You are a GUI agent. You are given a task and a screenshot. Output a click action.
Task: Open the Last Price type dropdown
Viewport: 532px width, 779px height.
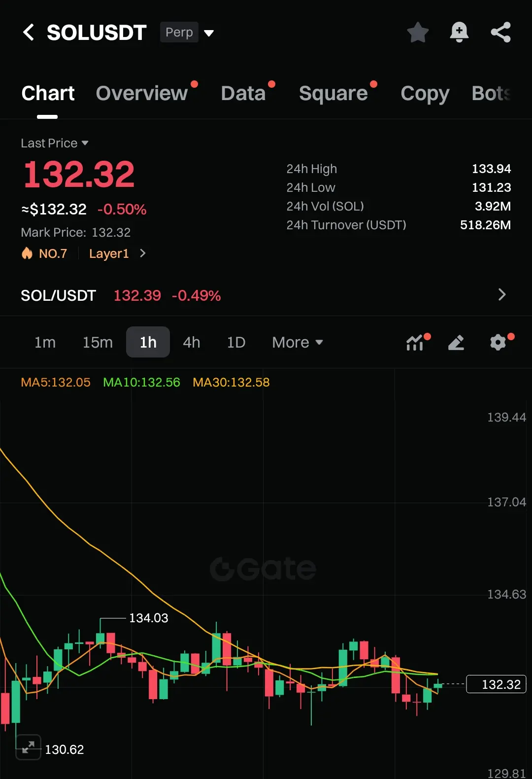55,143
